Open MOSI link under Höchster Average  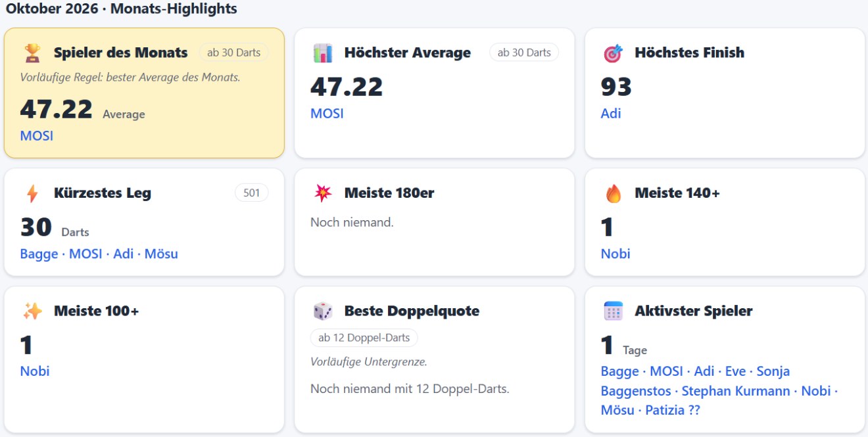pos(327,114)
